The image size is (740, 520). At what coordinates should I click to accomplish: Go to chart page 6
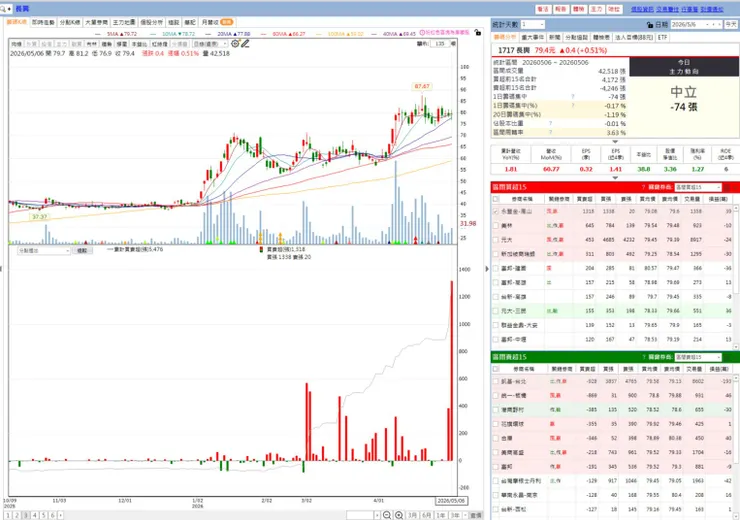coord(52,515)
